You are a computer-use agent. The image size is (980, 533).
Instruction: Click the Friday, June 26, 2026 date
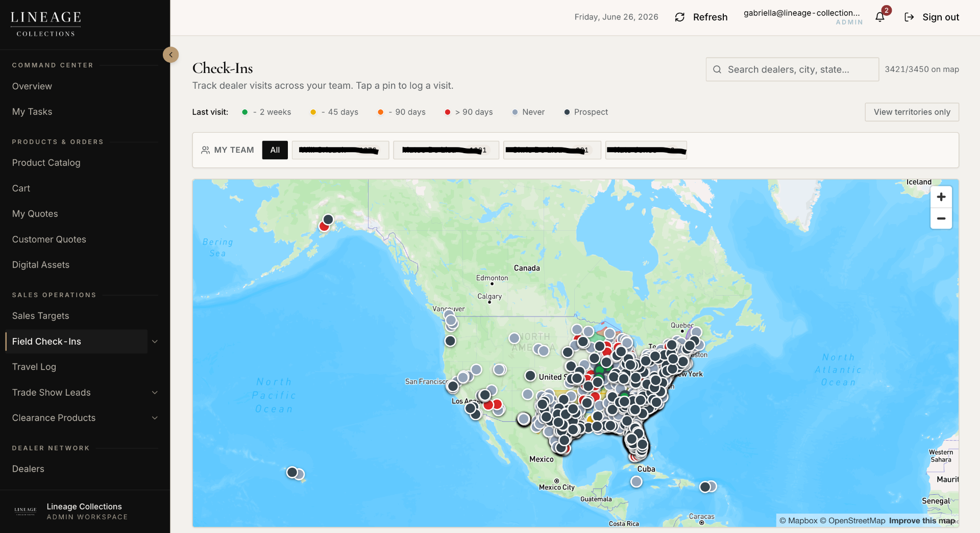coord(616,17)
